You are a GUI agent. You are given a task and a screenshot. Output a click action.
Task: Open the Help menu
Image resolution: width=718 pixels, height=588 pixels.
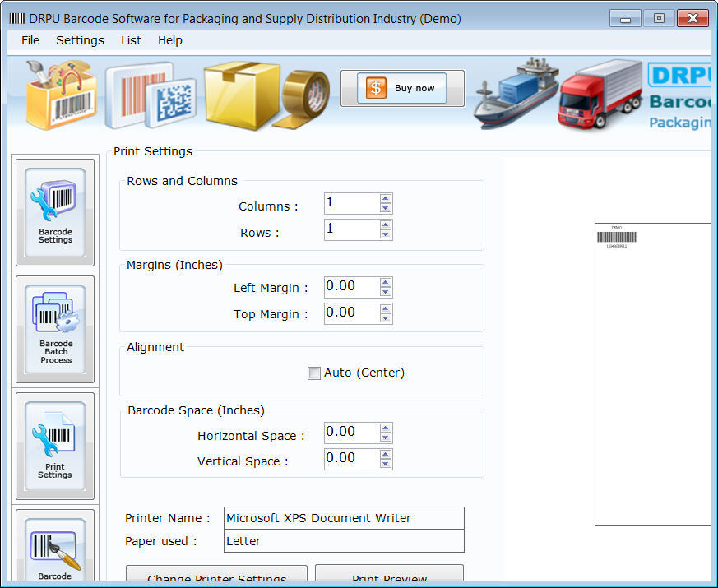click(170, 40)
